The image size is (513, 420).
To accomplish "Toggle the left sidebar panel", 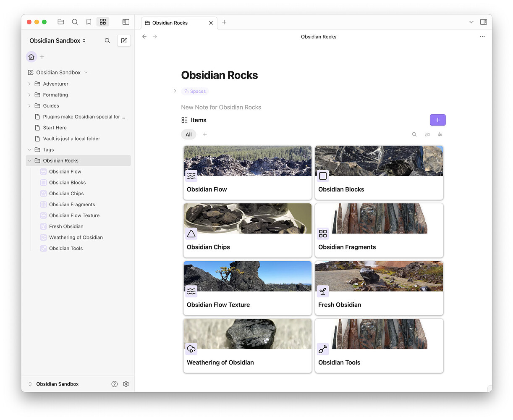I will click(x=126, y=21).
